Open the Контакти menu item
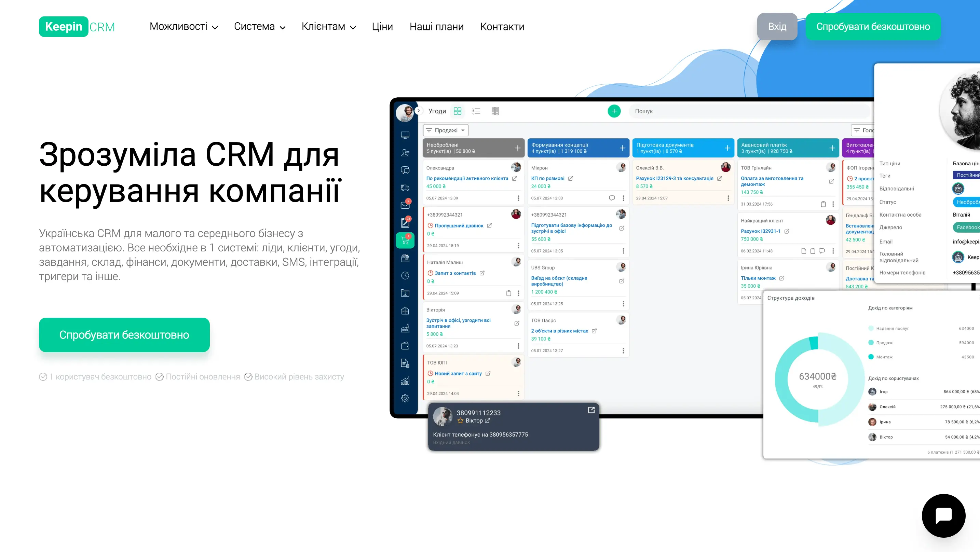Viewport: 980px width, 552px height. (x=502, y=27)
